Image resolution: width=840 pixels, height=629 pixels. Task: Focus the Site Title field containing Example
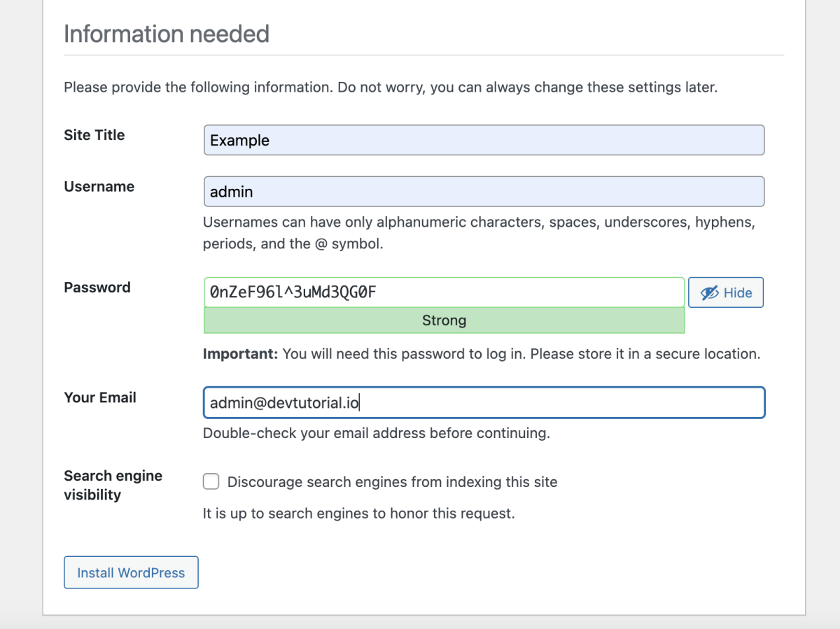[484, 140]
